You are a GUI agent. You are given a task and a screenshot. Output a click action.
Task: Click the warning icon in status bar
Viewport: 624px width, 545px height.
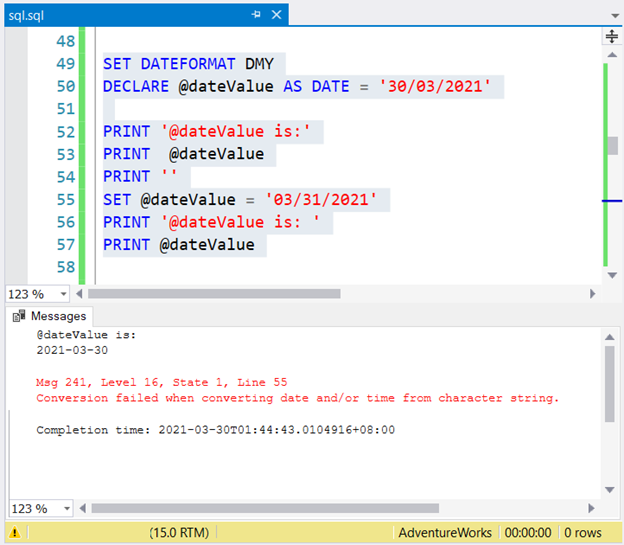14,532
